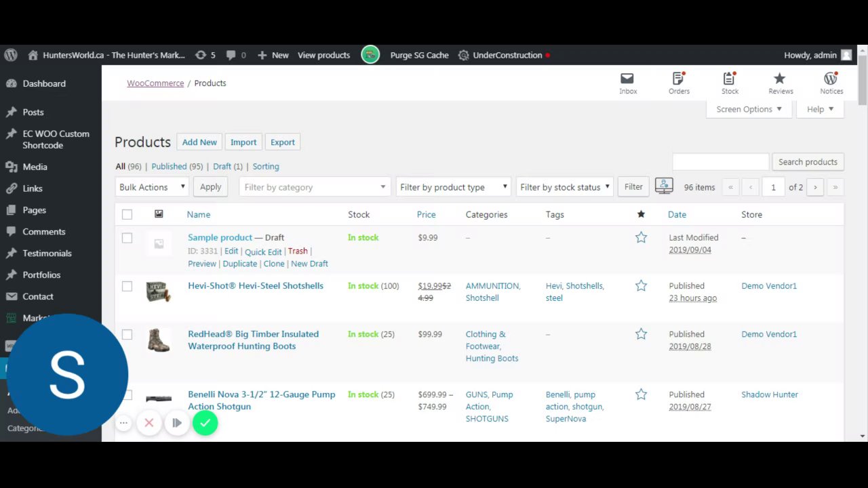Check the RedHead Big Timber Boots checkbox
868x488 pixels.
(x=127, y=334)
